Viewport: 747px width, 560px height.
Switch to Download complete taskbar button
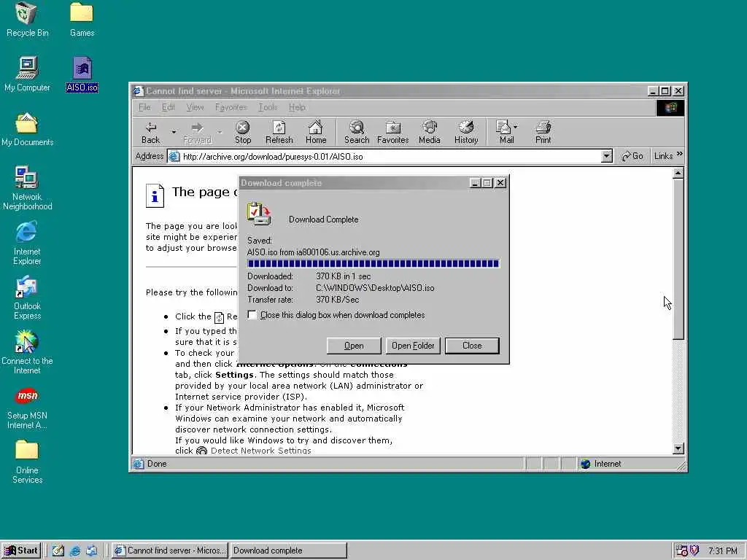pyautogui.click(x=287, y=551)
